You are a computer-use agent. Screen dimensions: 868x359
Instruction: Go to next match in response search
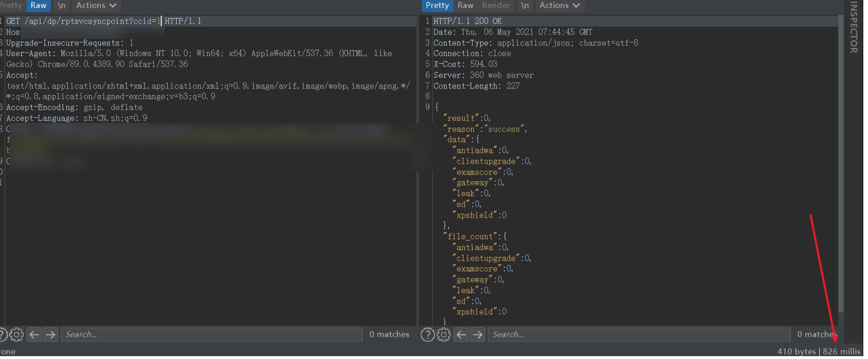pyautogui.click(x=478, y=335)
